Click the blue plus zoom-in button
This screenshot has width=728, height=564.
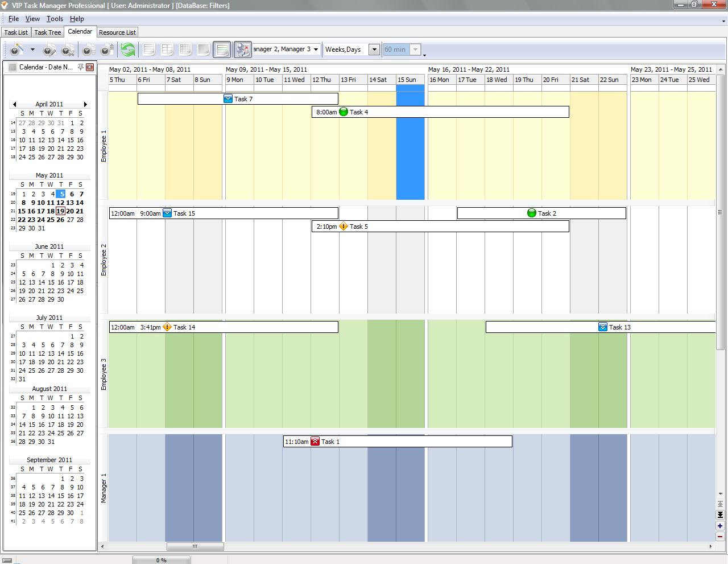point(720,526)
